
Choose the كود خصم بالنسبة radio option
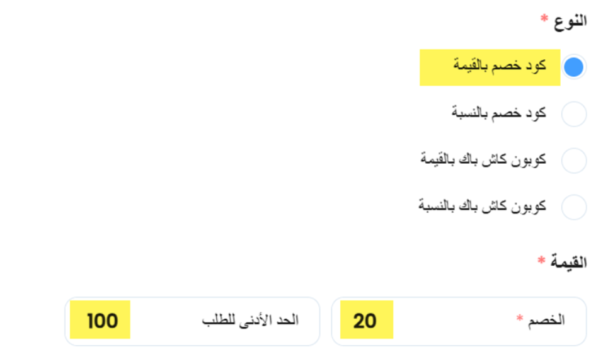pos(573,114)
